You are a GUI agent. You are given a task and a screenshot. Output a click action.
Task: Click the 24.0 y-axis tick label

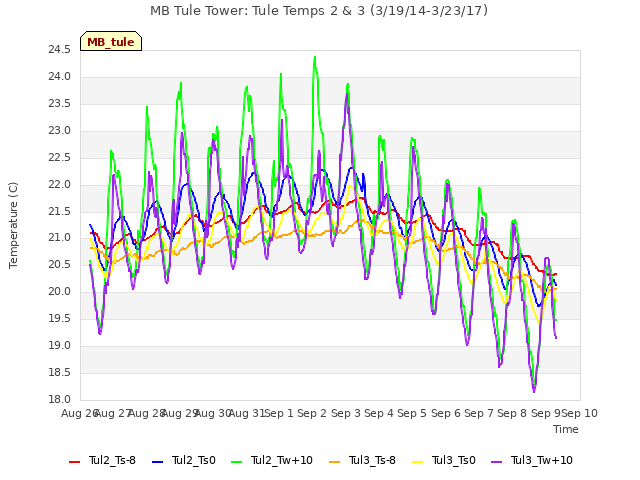[x=60, y=76]
